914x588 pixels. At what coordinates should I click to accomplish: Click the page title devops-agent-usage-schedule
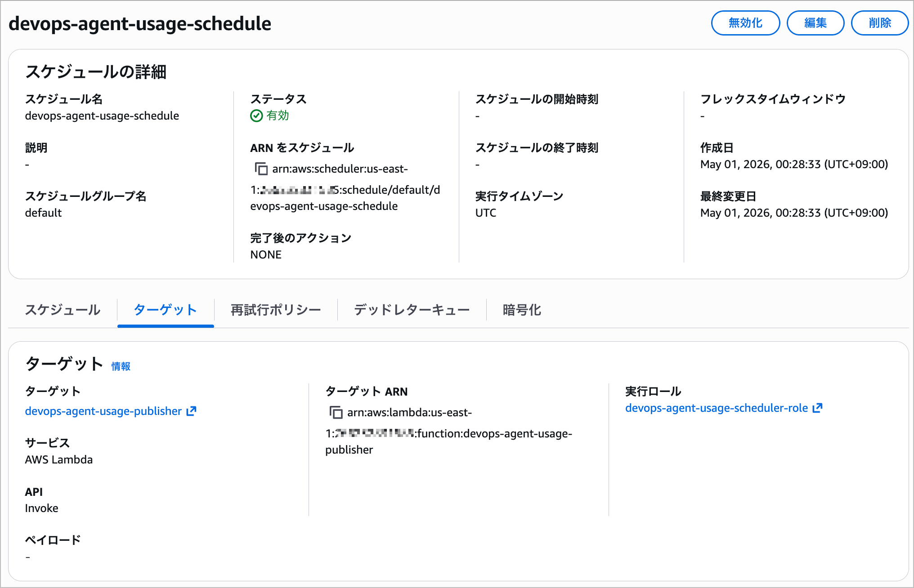coord(140,23)
